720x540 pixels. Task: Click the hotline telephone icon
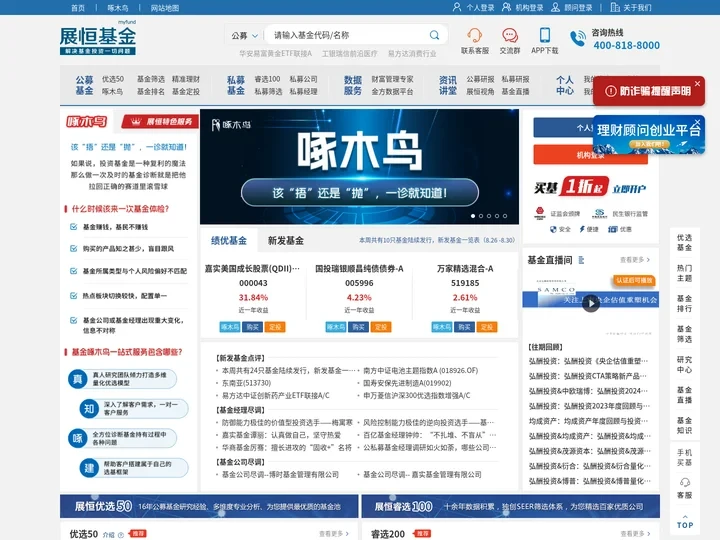(578, 39)
